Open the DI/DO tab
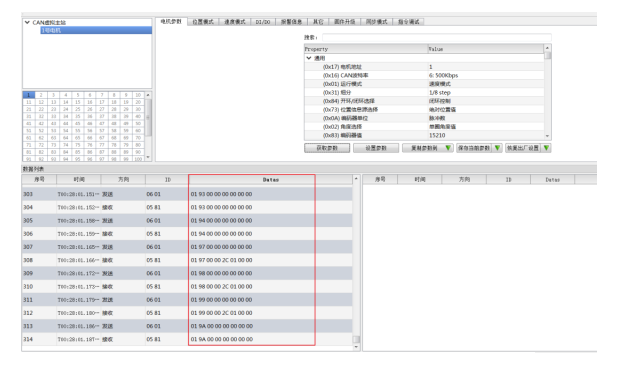The width and height of the screenshot is (631, 370). coord(263,22)
